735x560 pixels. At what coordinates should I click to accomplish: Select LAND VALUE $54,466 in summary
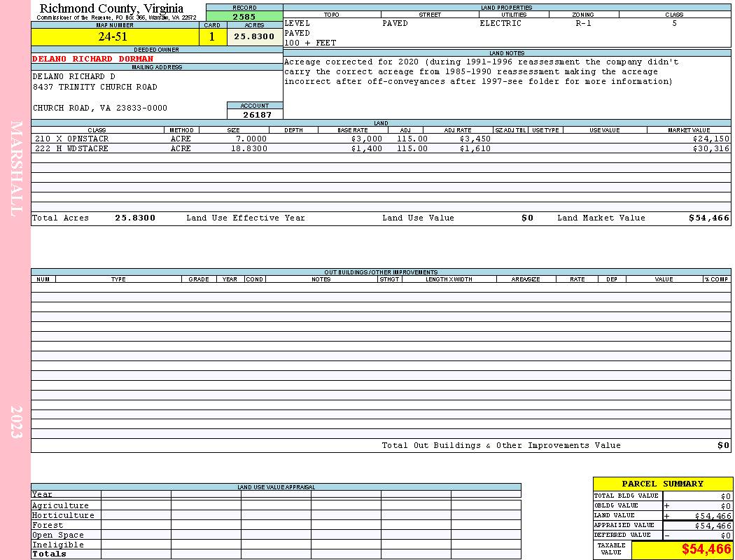pos(713,516)
